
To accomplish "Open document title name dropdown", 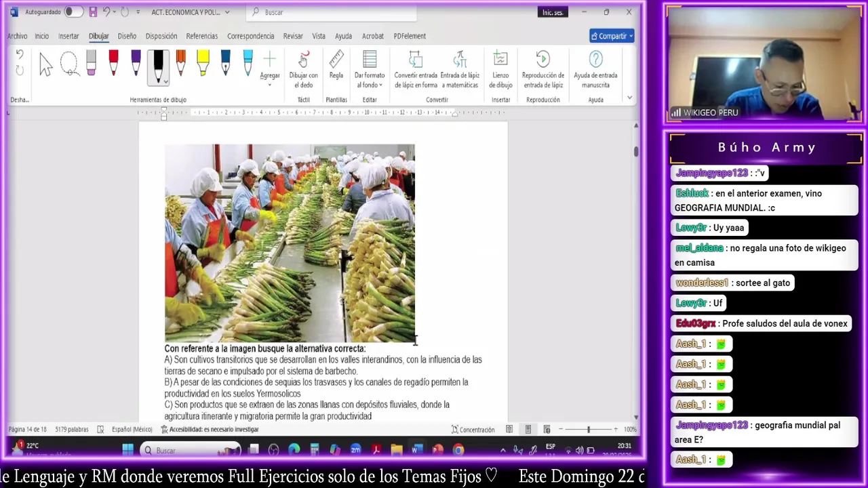I will point(226,12).
